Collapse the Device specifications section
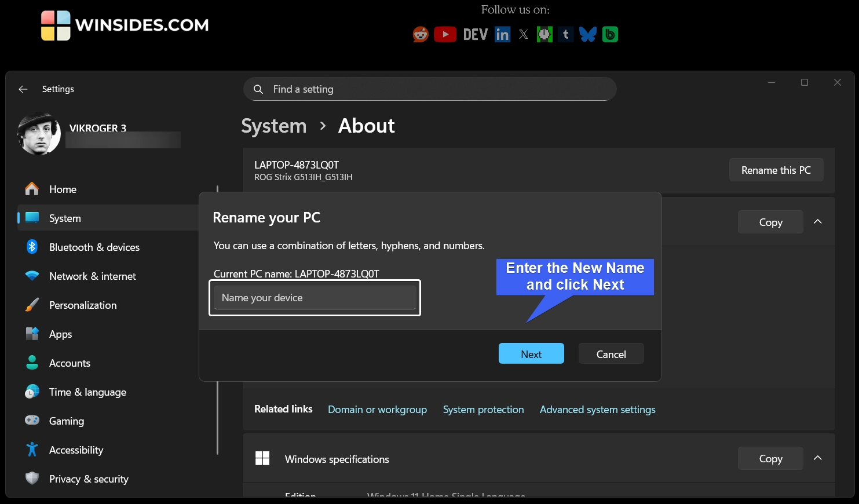 click(x=818, y=222)
